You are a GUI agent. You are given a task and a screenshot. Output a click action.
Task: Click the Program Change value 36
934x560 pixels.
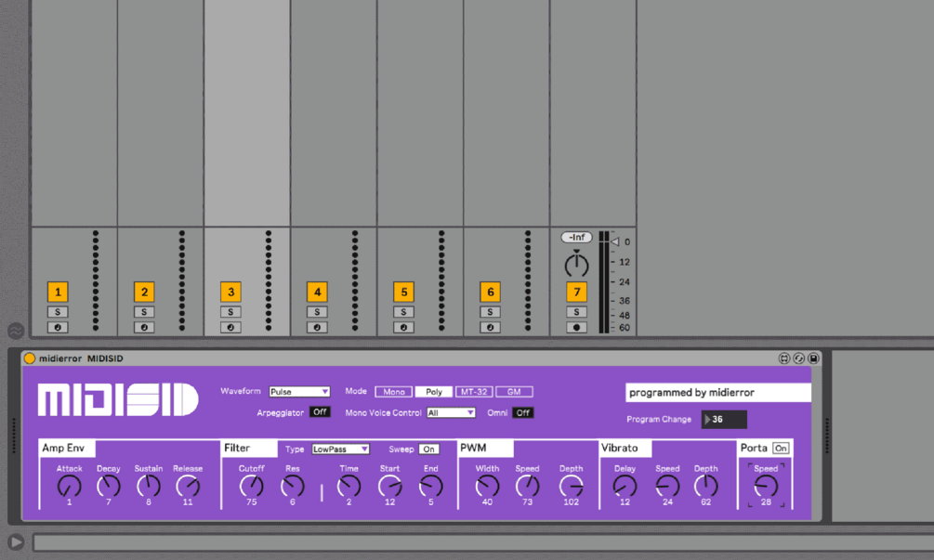[724, 420]
